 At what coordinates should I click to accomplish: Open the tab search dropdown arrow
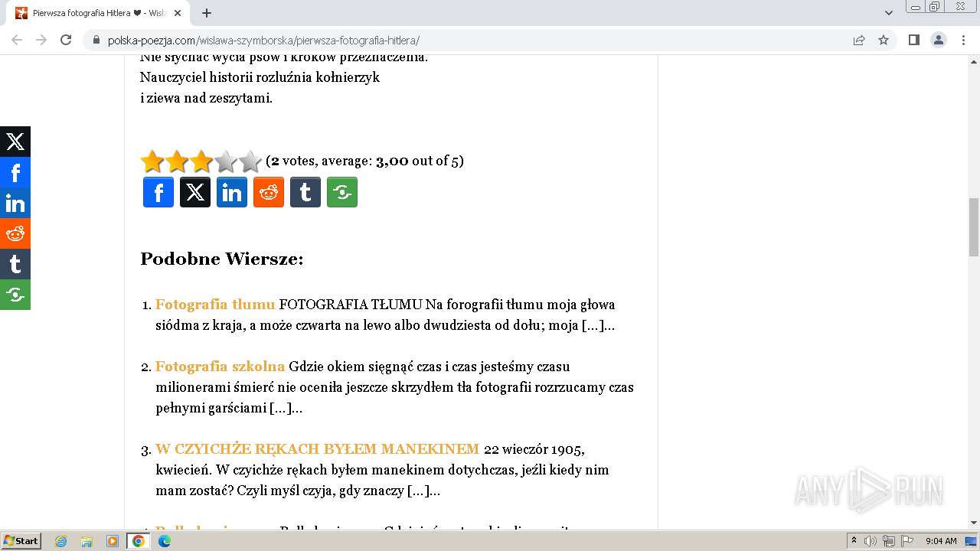coord(889,13)
